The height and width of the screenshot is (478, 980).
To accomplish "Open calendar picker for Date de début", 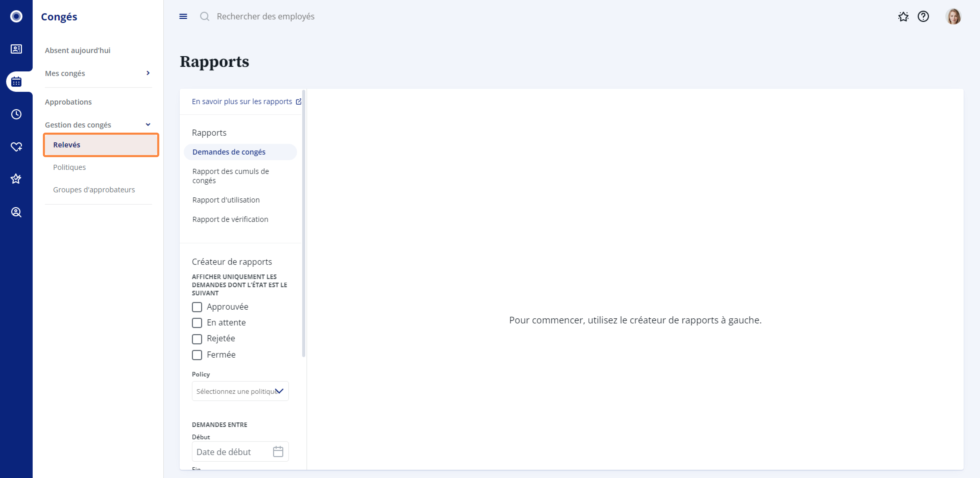I will coord(278,451).
